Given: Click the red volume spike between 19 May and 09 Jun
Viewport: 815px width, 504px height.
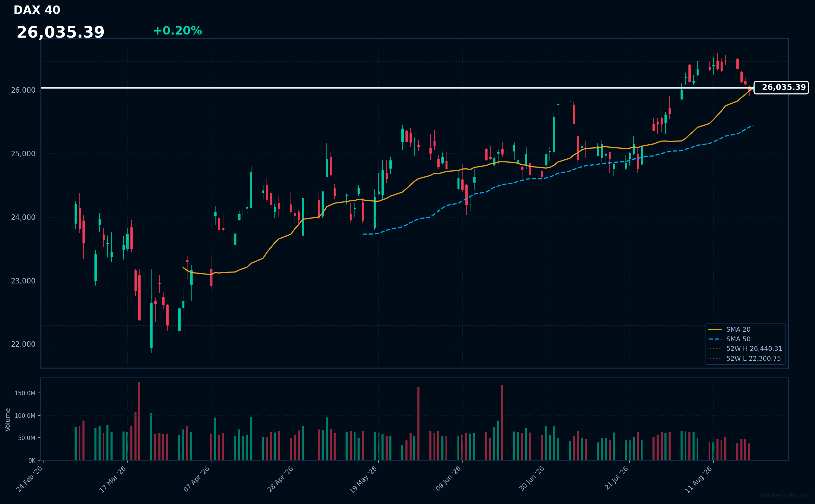Looking at the screenshot, I should 418,424.
